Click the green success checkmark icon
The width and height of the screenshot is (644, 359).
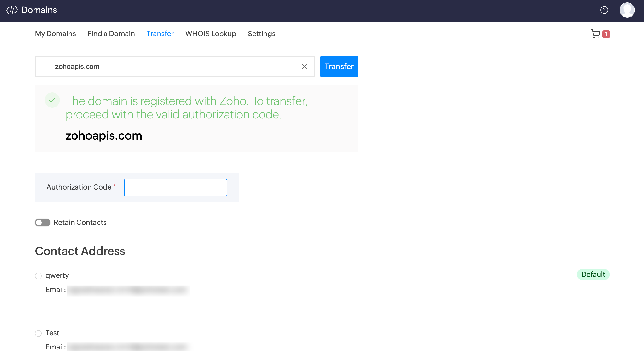(x=52, y=100)
